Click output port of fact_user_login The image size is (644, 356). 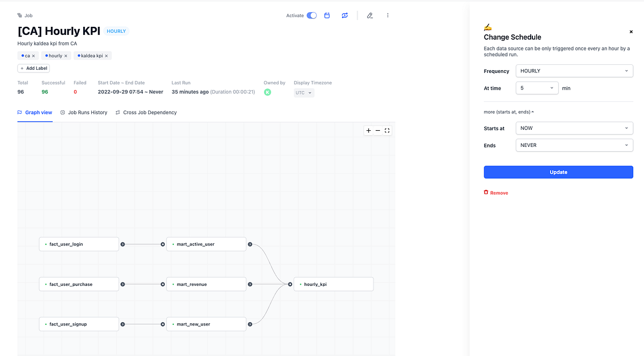[123, 244]
